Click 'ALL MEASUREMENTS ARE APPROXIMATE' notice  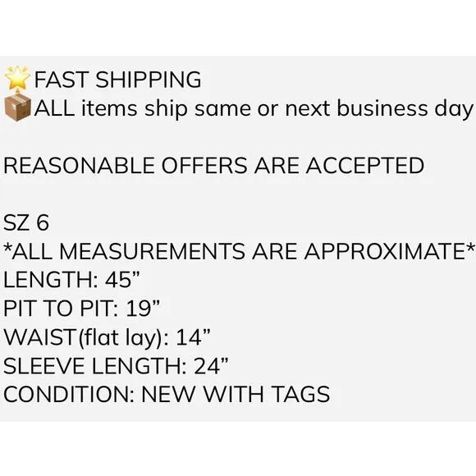coord(239,251)
